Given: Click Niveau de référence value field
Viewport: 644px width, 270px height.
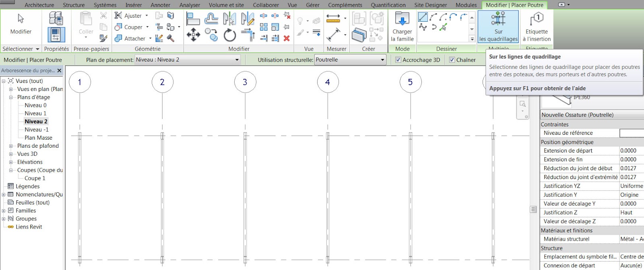Looking at the screenshot, I should [x=632, y=133].
